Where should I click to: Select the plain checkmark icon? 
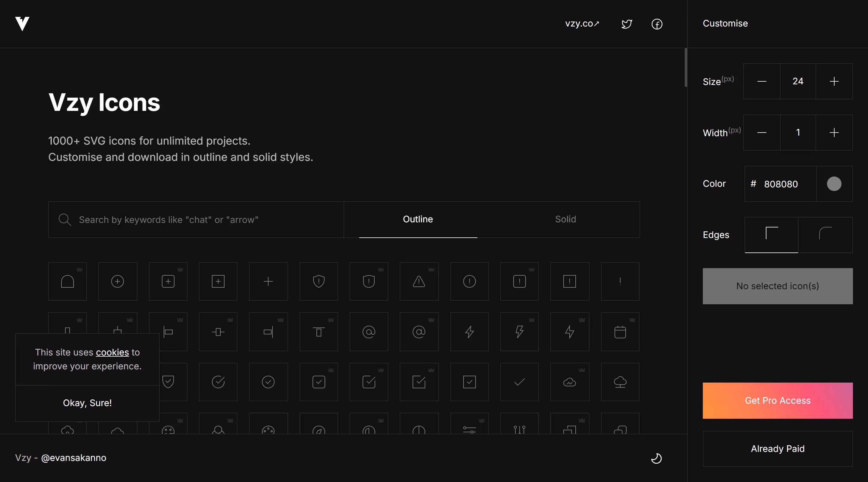point(520,382)
